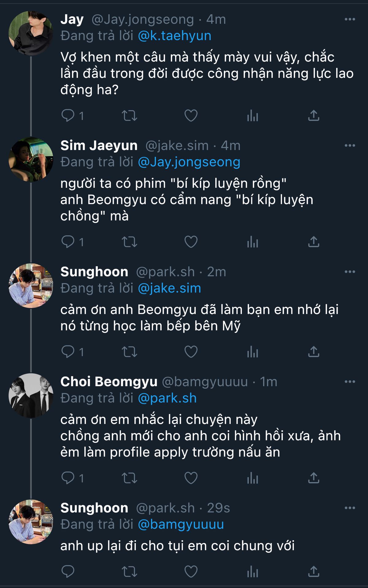368x588 pixels.
Task: Open comments on Sunghoon's 2m reply
Action: click(x=68, y=352)
